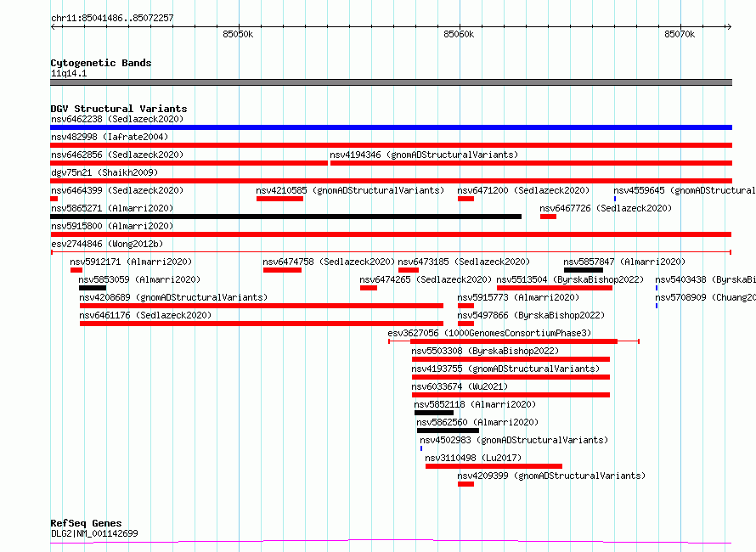756x552 pixels.
Task: Click the nsv5915800 (Almarri2020) label
Action: coord(112,226)
